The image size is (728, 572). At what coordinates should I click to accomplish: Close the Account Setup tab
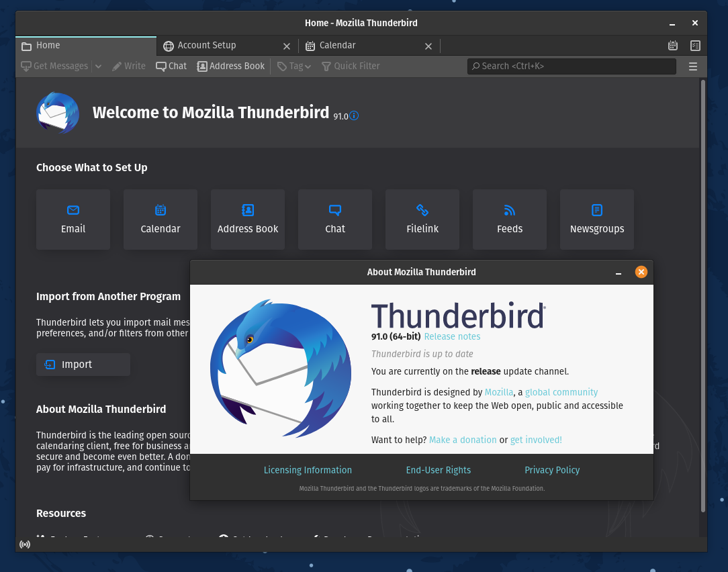[x=287, y=46]
